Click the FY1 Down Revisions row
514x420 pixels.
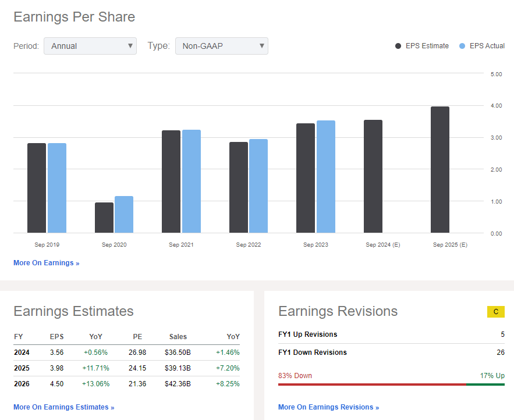tap(391, 353)
